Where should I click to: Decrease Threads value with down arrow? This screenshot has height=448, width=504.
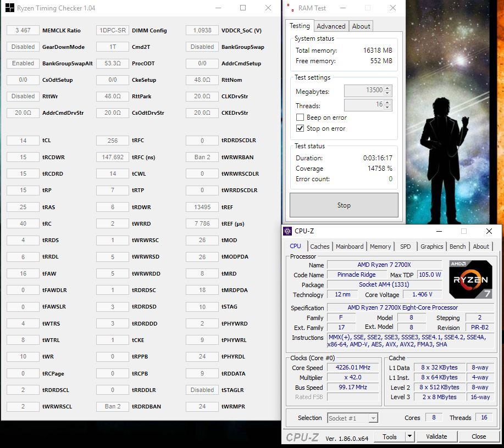point(387,107)
